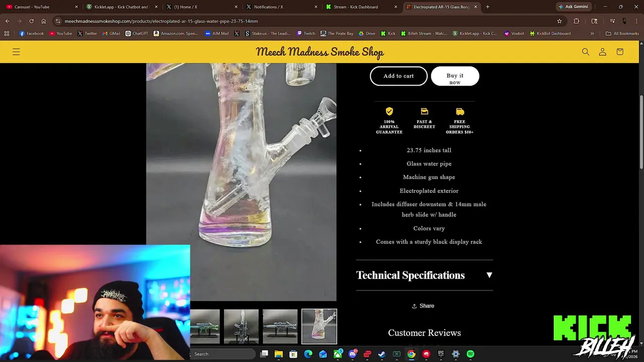Viewport: 644px width, 362px height.
Task: Open File Explorer from the taskbar
Action: 279,354
